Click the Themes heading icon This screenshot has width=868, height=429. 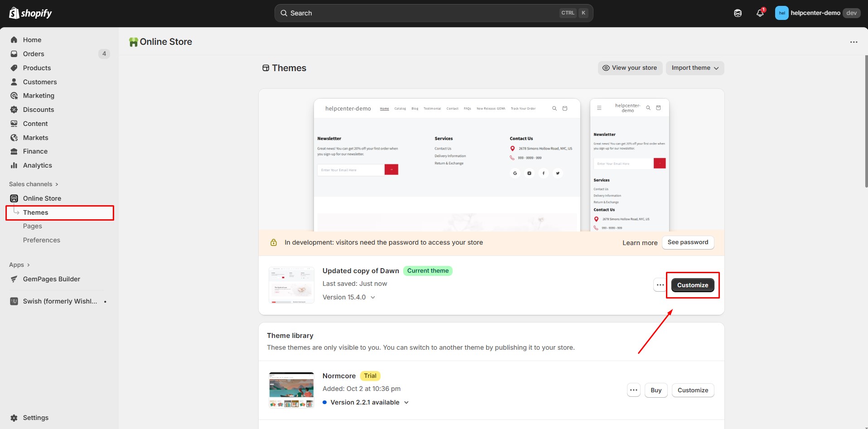pyautogui.click(x=266, y=68)
